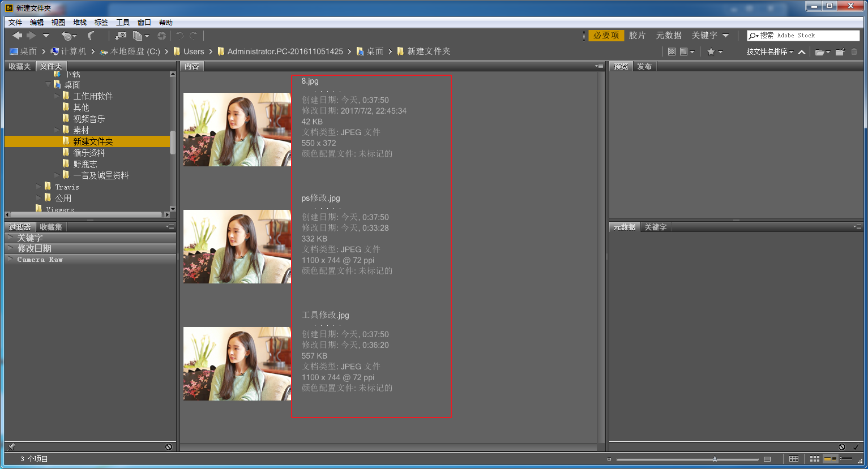This screenshot has width=868, height=469.
Task: Open the 按文件名排序 sort dropdown
Action: pos(769,51)
